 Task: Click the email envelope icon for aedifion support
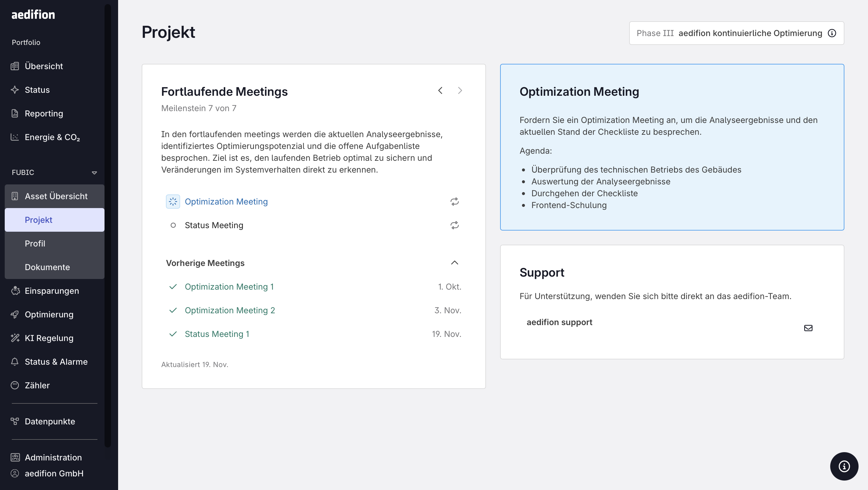click(x=808, y=328)
